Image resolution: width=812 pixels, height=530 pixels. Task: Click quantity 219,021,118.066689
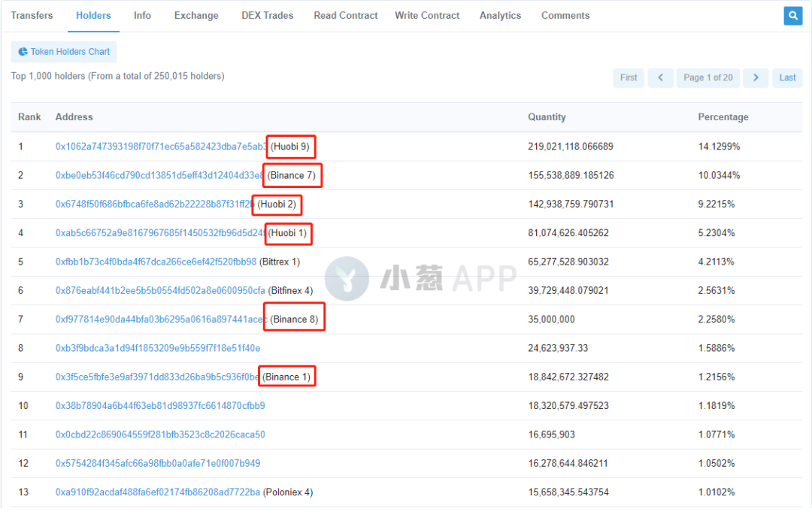tap(571, 147)
